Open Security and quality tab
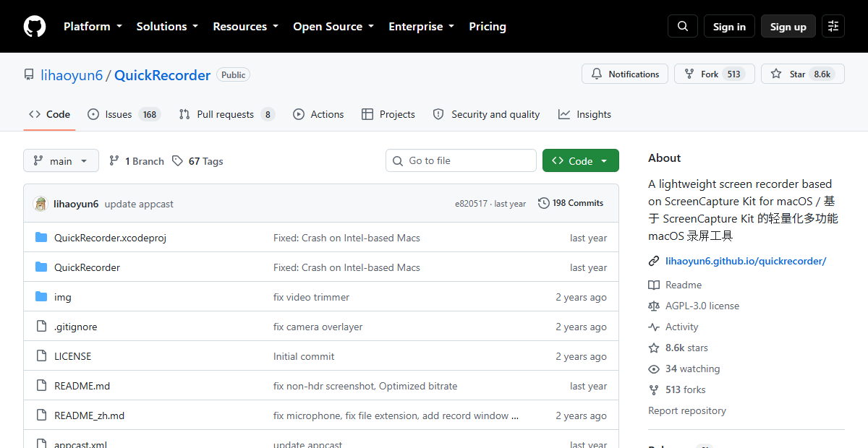 (x=486, y=114)
